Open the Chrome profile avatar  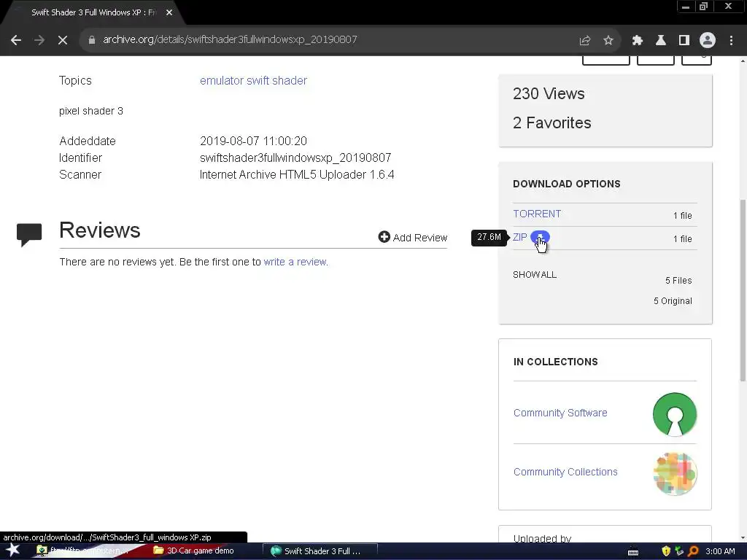(707, 41)
